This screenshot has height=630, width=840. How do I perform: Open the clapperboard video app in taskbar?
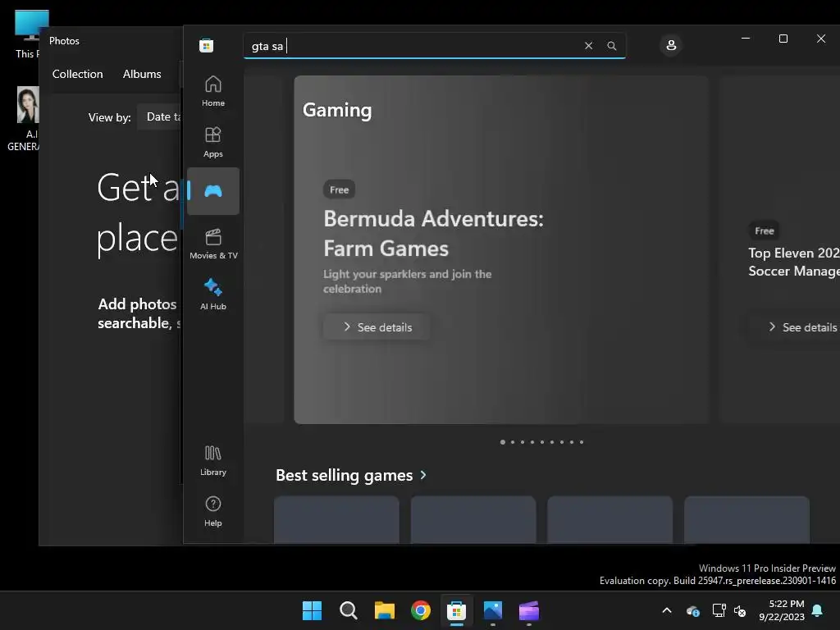529,610
